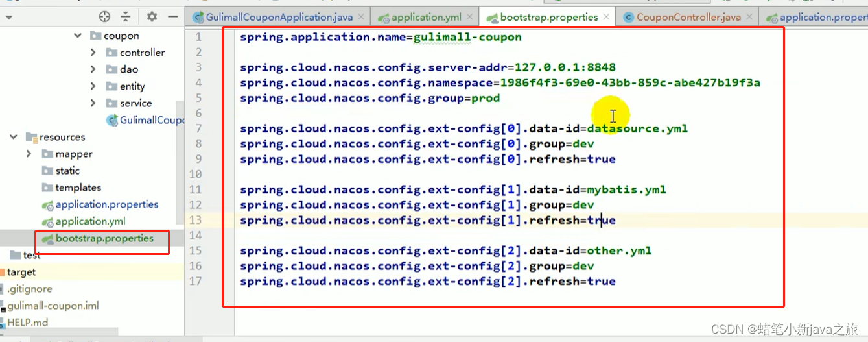Image resolution: width=868 pixels, height=342 pixels.
Task: Open project panel settings gear
Action: [152, 17]
